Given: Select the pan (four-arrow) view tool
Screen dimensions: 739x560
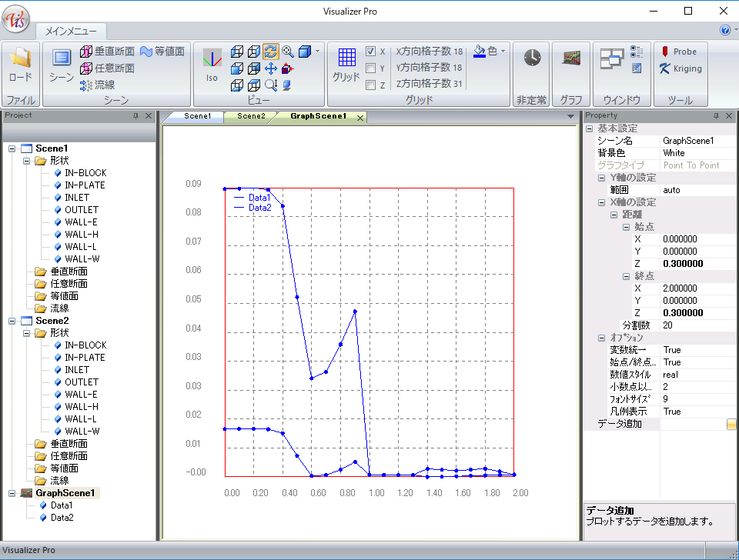Looking at the screenshot, I should click(270, 68).
